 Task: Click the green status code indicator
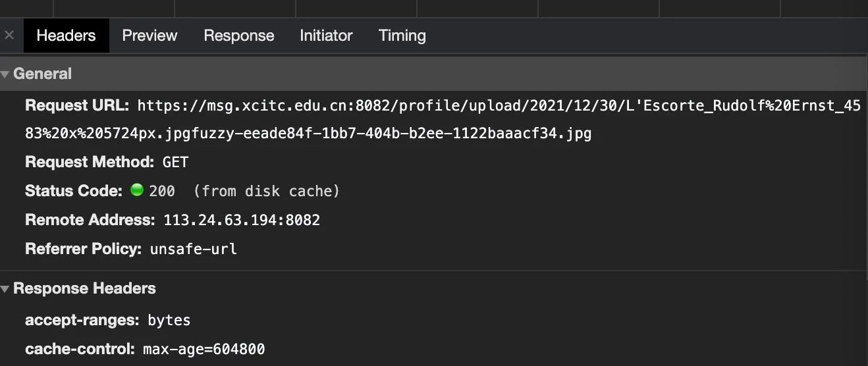pyautogui.click(x=137, y=190)
